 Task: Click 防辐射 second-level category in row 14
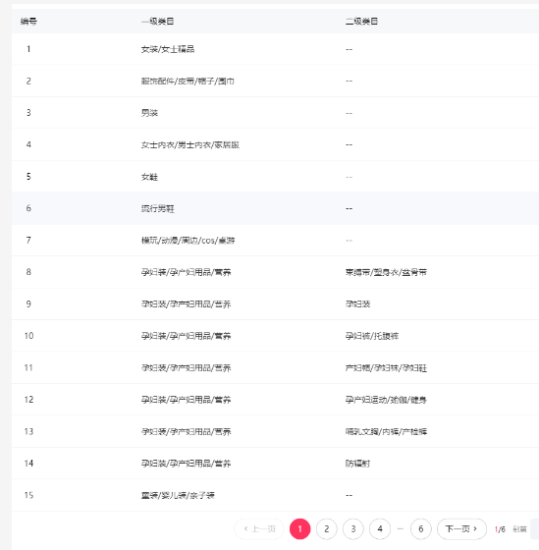coord(358,463)
